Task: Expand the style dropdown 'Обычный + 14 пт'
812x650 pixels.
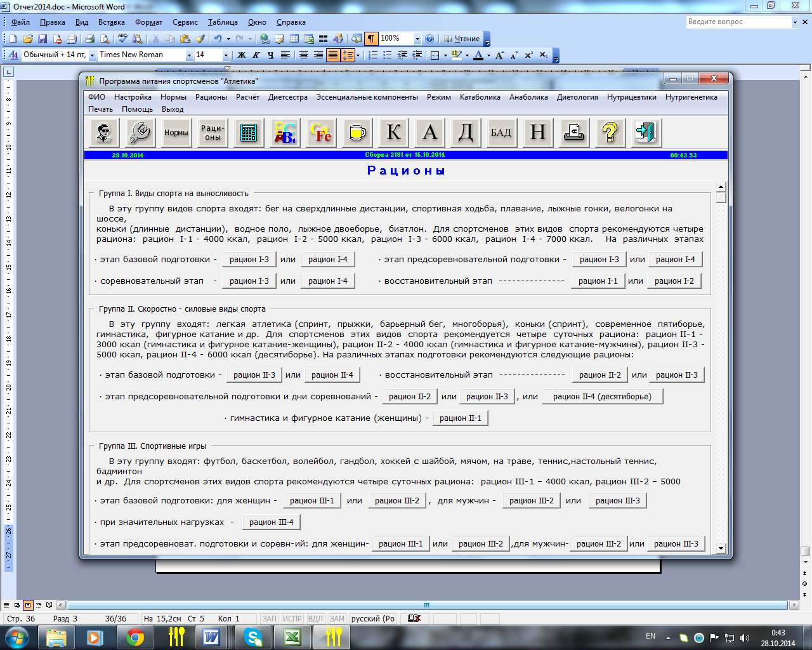Action: pyautogui.click(x=92, y=55)
